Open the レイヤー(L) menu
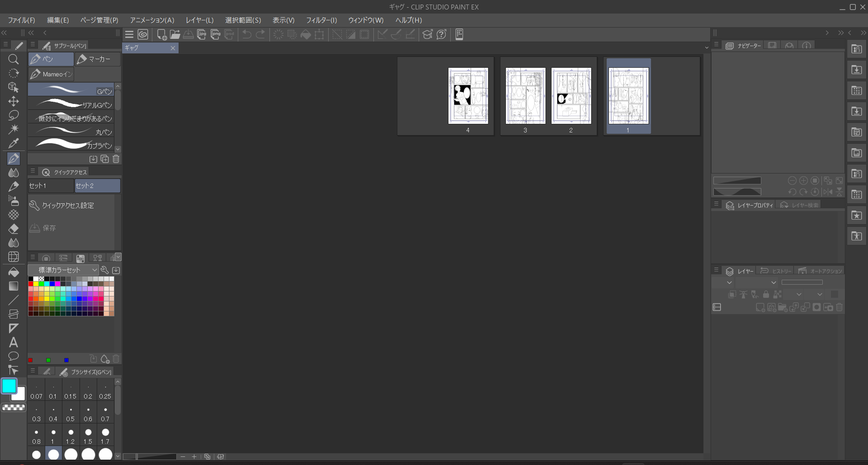This screenshot has height=465, width=868. 199,20
